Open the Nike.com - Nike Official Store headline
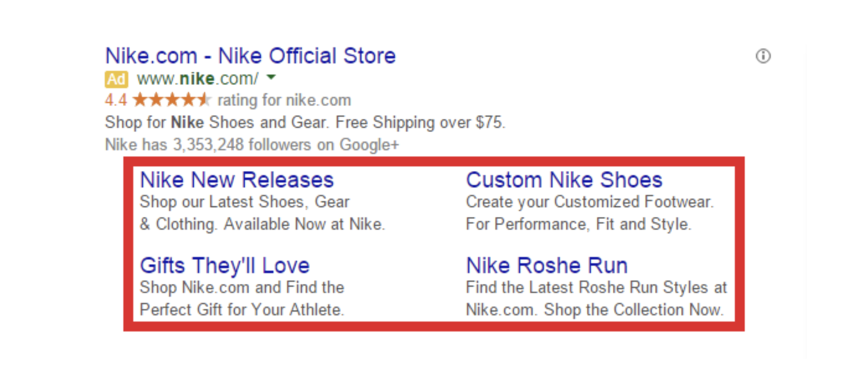This screenshot has width=854, height=371. pyautogui.click(x=251, y=56)
